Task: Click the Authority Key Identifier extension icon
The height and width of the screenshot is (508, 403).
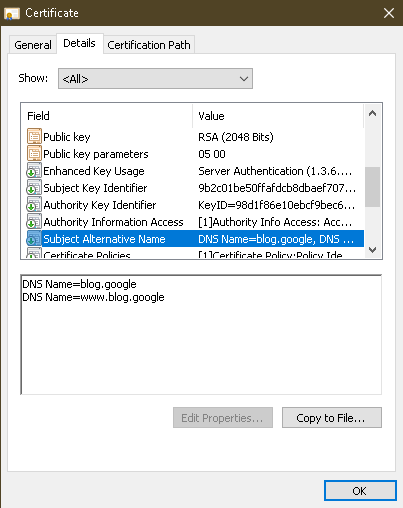Action: [x=34, y=205]
